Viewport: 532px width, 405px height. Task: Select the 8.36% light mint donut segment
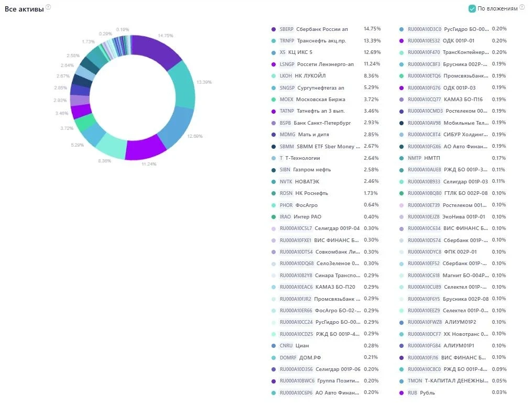(x=112, y=145)
